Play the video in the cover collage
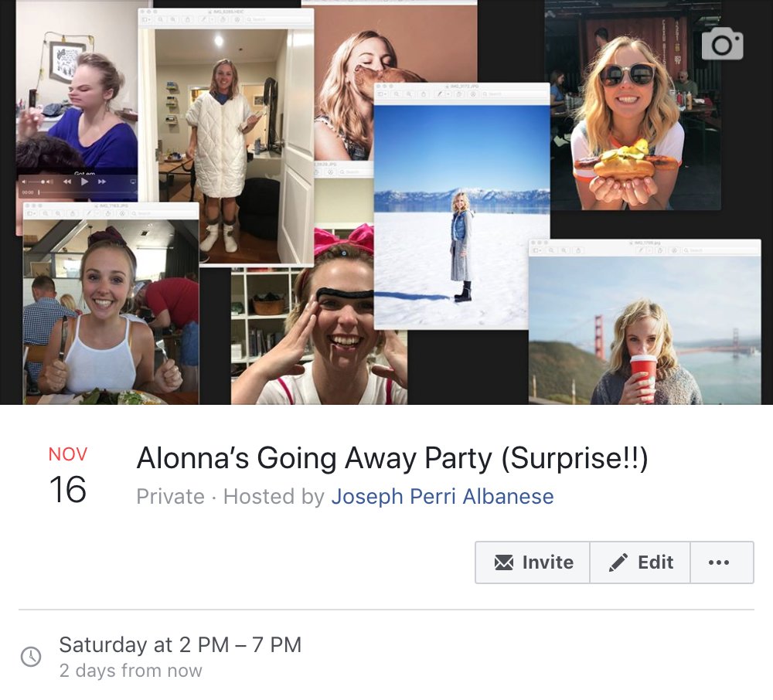 [x=84, y=182]
